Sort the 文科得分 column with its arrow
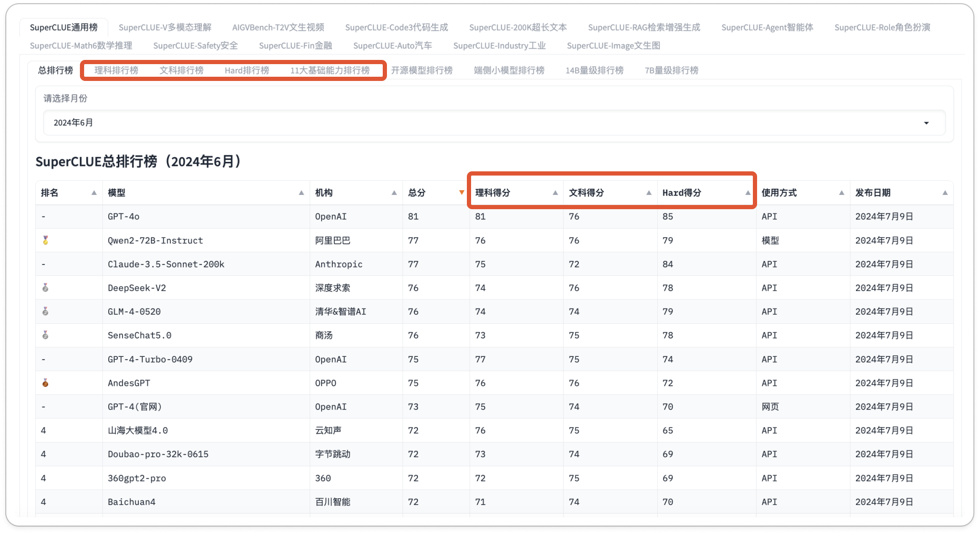This screenshot has width=980, height=534. tap(649, 193)
